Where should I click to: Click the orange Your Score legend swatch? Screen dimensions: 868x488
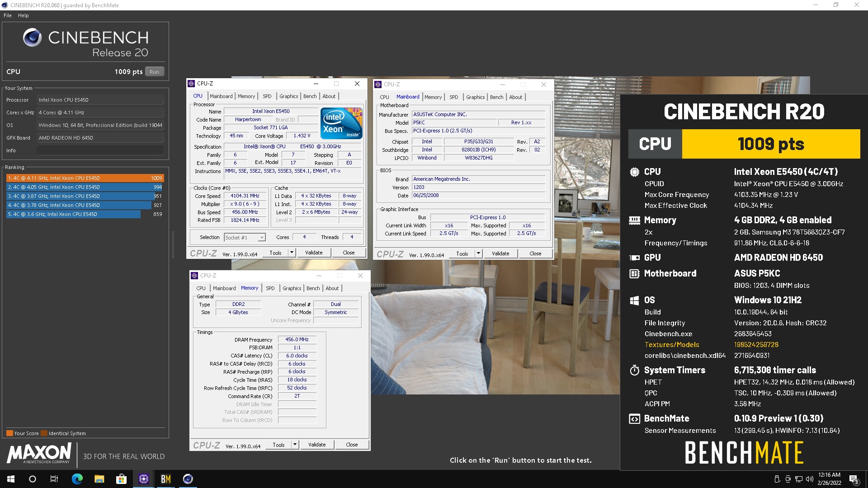(x=9, y=433)
